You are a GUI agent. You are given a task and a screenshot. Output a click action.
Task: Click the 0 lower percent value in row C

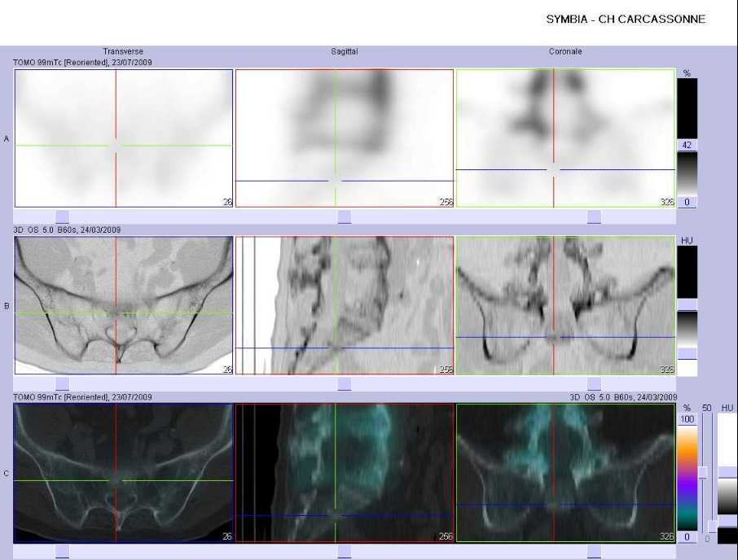tap(687, 537)
